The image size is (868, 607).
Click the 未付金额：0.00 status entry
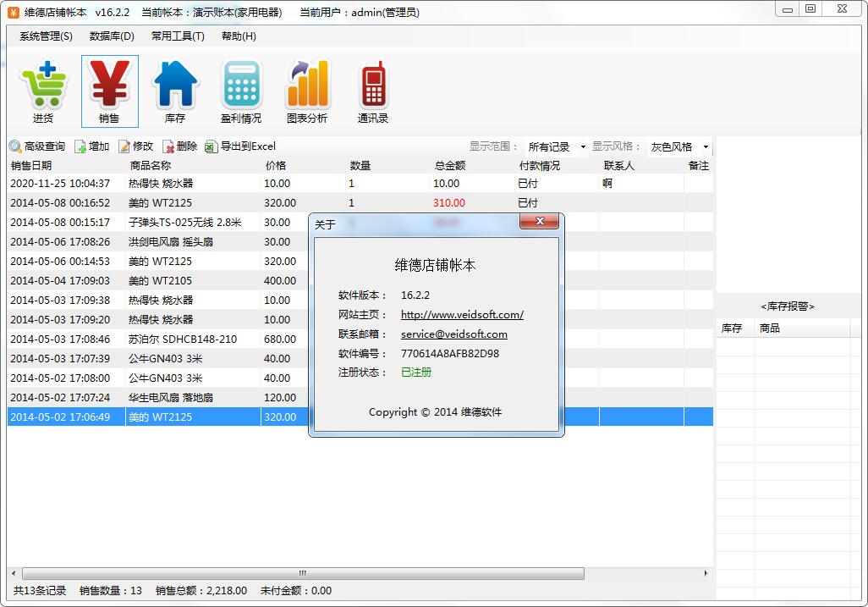[296, 590]
